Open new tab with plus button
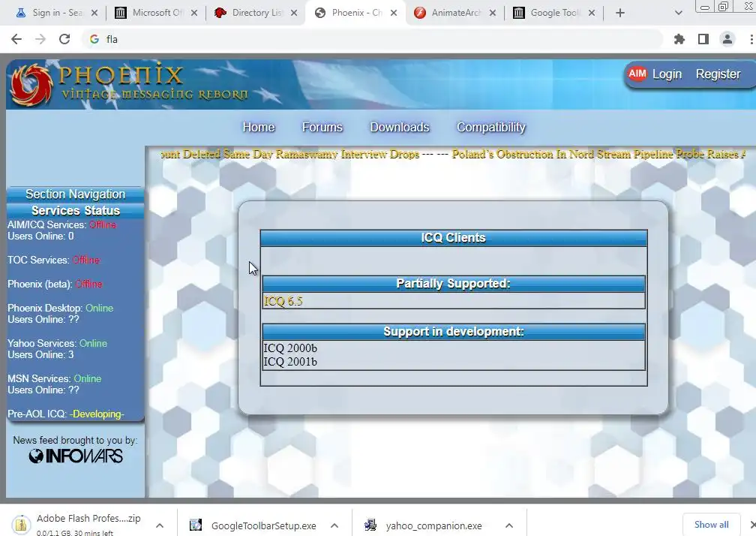This screenshot has height=536, width=756. tap(620, 13)
